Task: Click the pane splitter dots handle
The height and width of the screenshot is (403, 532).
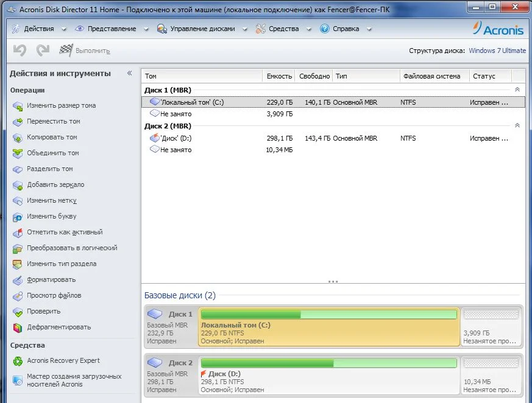Action: 333,281
